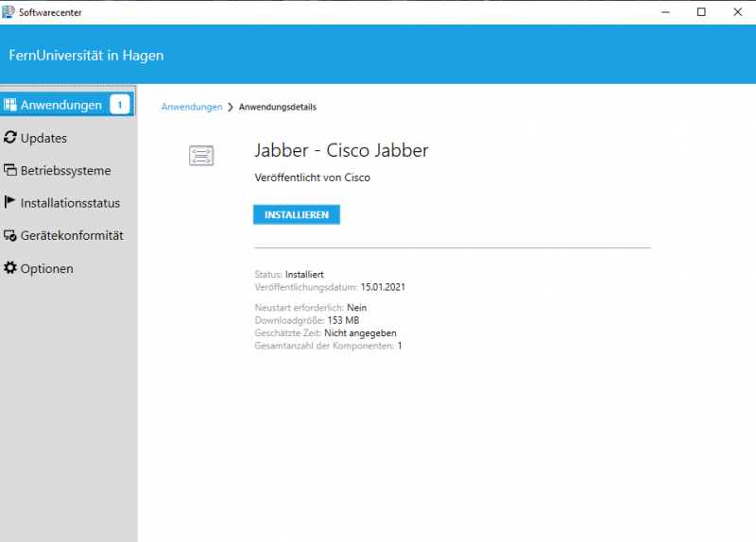Click the 'FernUniversität in Hagen' header
Image resolution: width=756 pixels, height=542 pixels.
click(86, 56)
